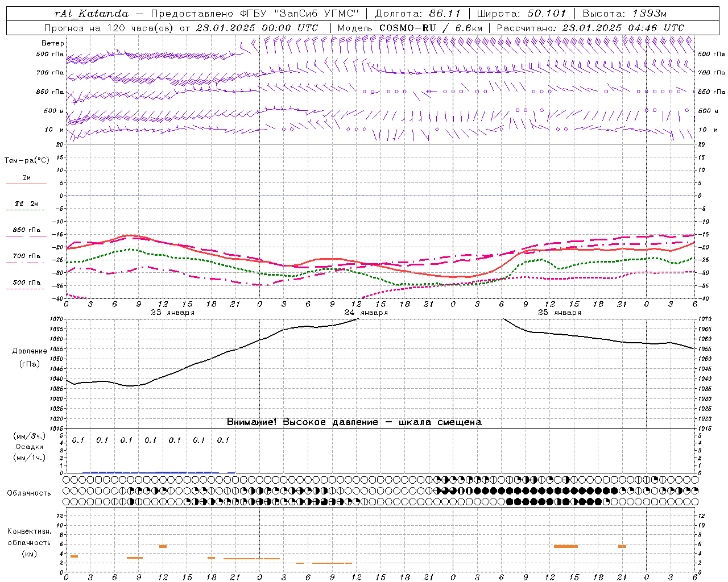
Task: Click the (км) convective cloud unit label
Action: [29, 554]
